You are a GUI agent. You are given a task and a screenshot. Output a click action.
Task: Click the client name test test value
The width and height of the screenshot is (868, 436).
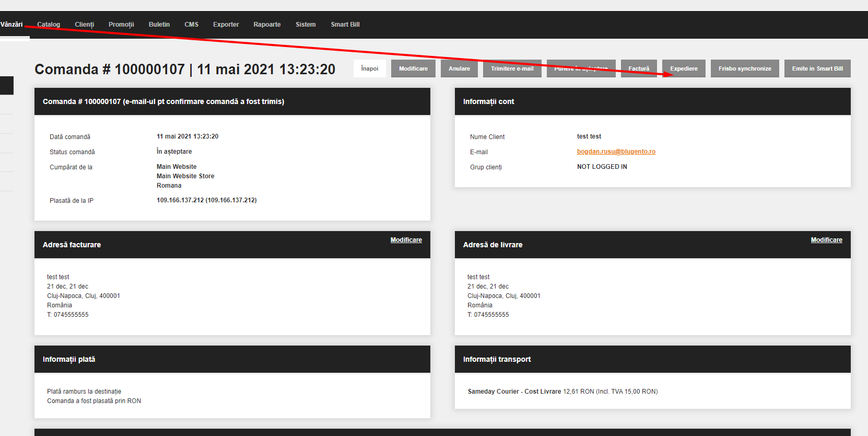[589, 136]
